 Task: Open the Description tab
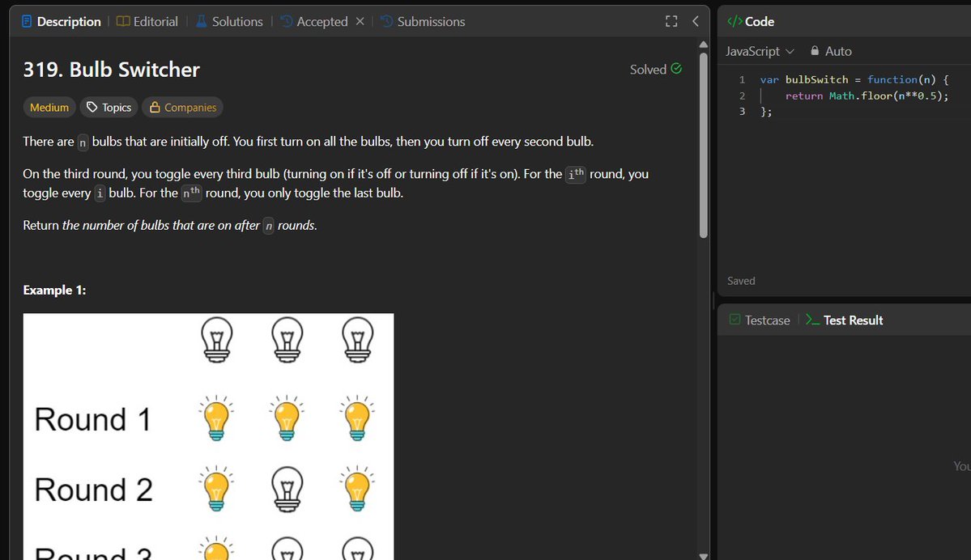click(61, 22)
